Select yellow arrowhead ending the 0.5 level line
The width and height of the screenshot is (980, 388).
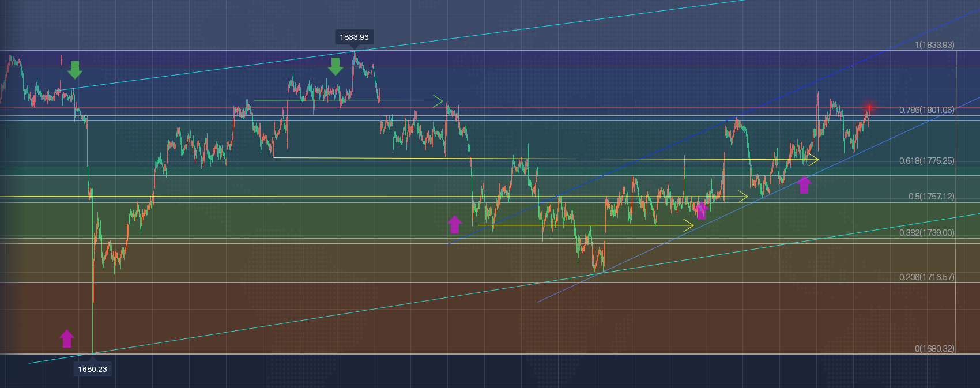(743, 197)
